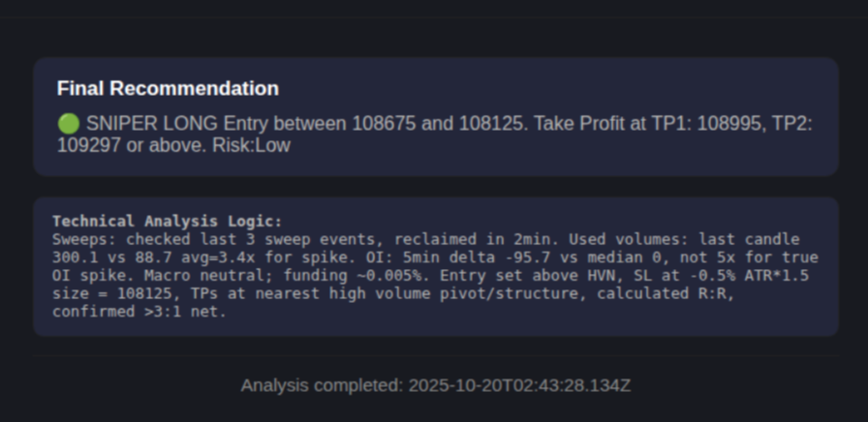The width and height of the screenshot is (868, 422).
Task: Click the Analysis completed timestamp
Action: (436, 385)
